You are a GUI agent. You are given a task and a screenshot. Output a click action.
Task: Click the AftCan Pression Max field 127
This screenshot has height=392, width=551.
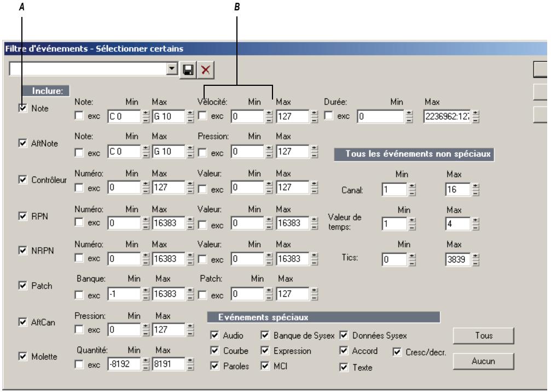(169, 330)
